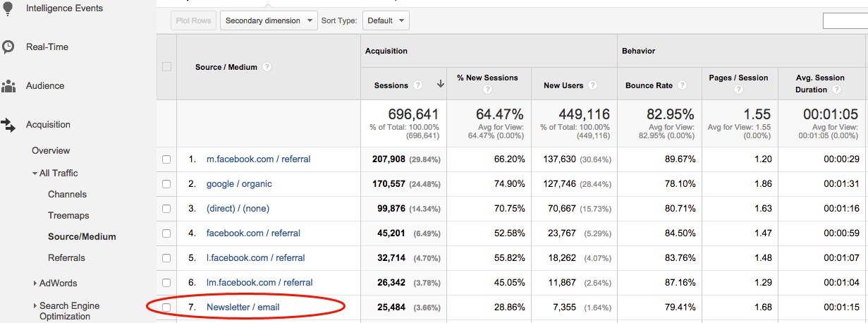Viewport: 868px width, 323px height.
Task: Collapse the All Traffic tree section
Action: 35,173
